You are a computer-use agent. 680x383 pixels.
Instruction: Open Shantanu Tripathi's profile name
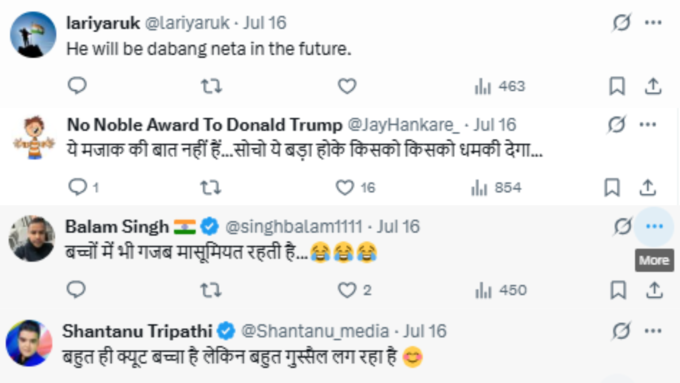click(x=137, y=331)
